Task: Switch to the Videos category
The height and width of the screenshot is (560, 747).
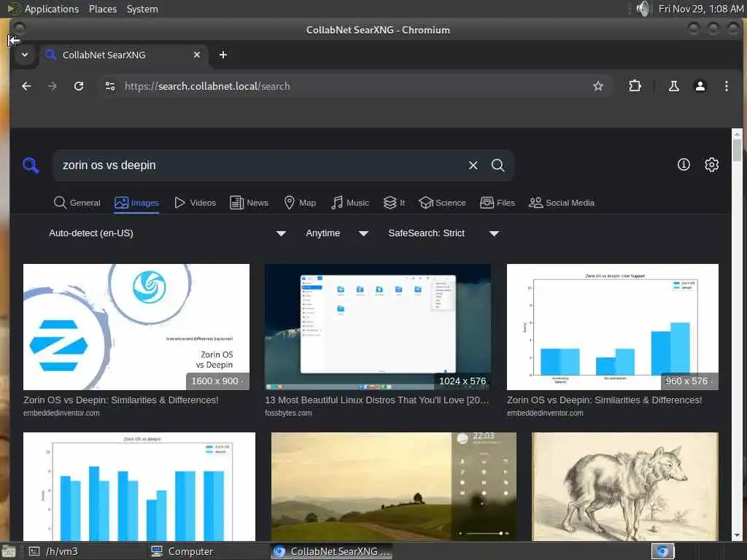Action: pyautogui.click(x=195, y=203)
